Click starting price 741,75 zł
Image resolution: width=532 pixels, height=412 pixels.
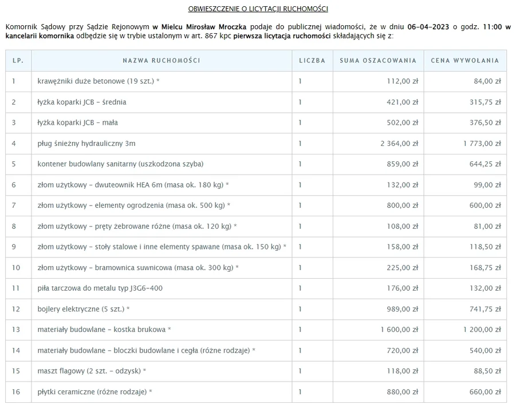[485, 309]
